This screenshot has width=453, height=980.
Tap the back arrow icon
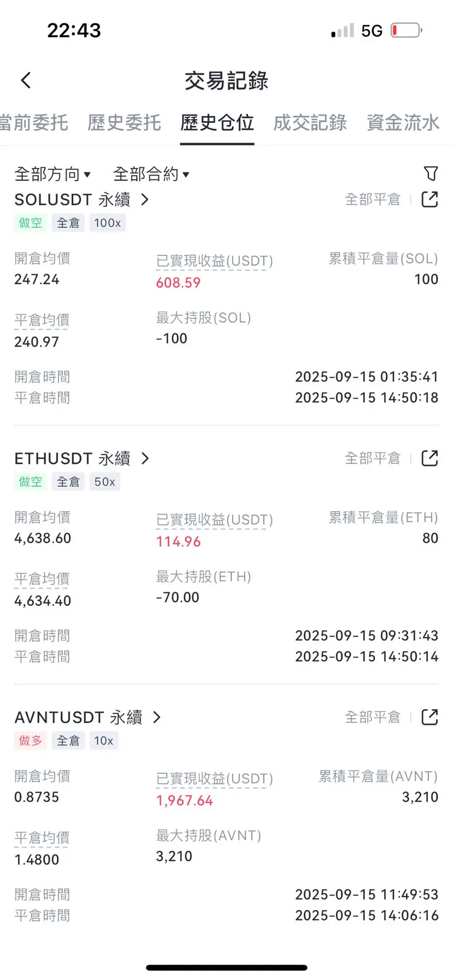click(26, 80)
